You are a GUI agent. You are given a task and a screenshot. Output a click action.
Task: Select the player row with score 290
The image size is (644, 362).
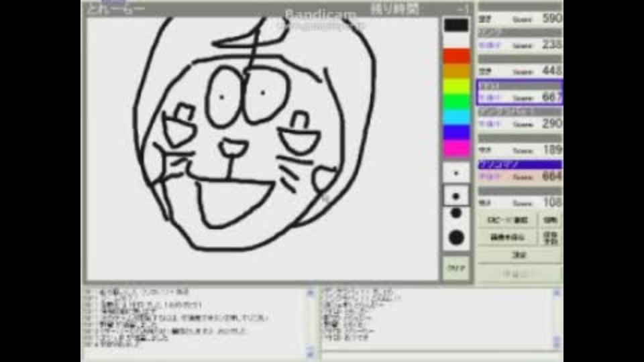pyautogui.click(x=520, y=119)
